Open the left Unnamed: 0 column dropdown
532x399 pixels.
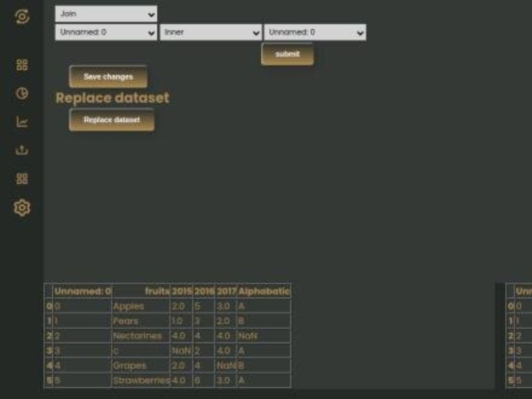[106, 32]
